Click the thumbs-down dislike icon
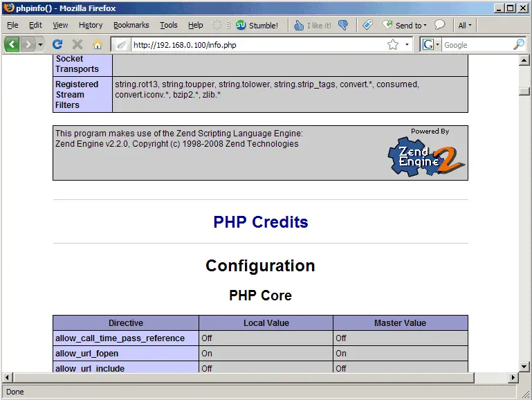Viewport: 532px width, 400px height. [343, 25]
